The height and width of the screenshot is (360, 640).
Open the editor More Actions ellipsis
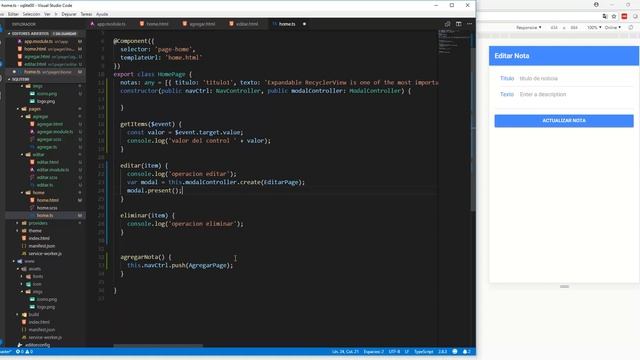469,24
